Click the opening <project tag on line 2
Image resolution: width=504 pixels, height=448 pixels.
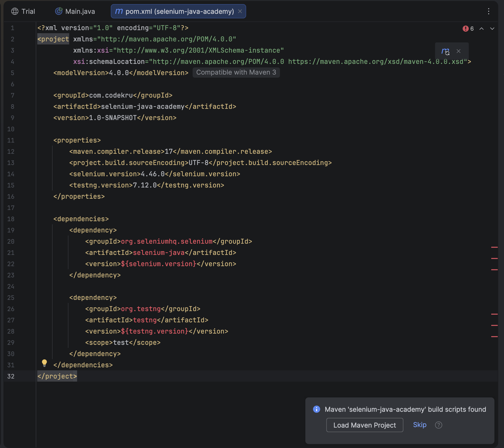(53, 39)
